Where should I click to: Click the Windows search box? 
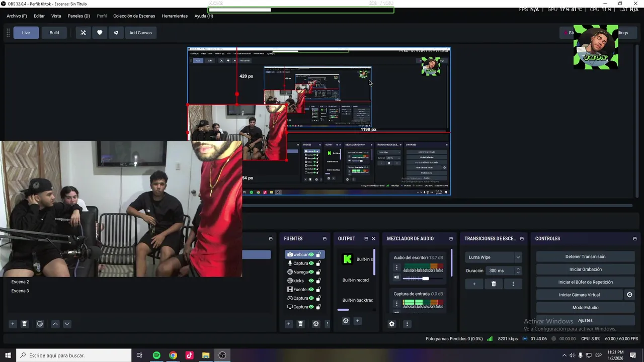point(74,355)
